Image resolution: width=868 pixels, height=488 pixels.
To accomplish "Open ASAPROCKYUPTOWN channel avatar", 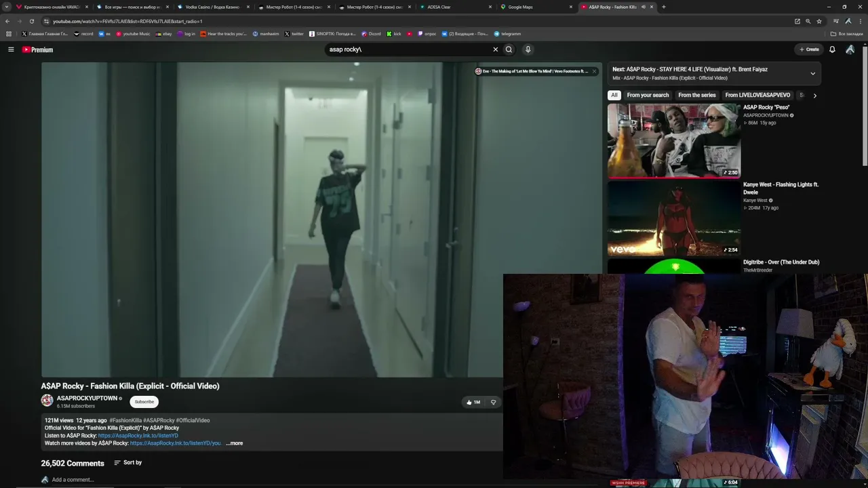I will [x=47, y=401].
